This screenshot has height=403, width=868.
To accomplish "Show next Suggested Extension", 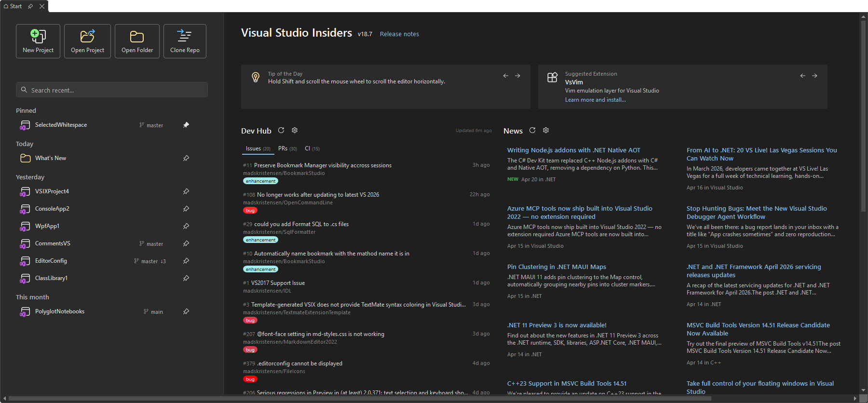I will tap(814, 76).
